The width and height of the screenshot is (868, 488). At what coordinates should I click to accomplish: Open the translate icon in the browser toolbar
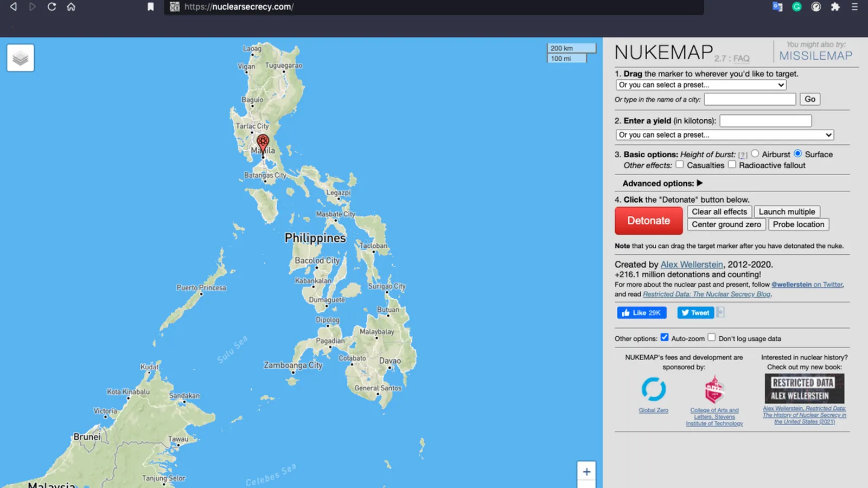click(777, 7)
